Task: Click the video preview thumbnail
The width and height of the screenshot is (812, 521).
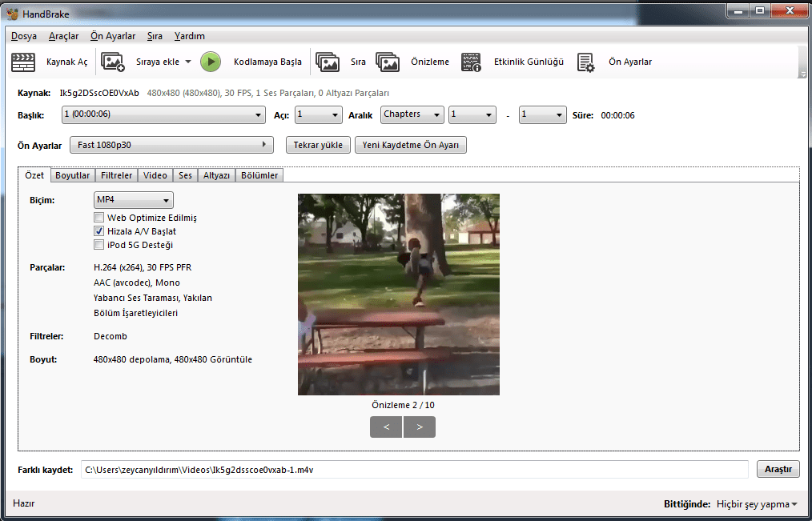Action: [399, 295]
